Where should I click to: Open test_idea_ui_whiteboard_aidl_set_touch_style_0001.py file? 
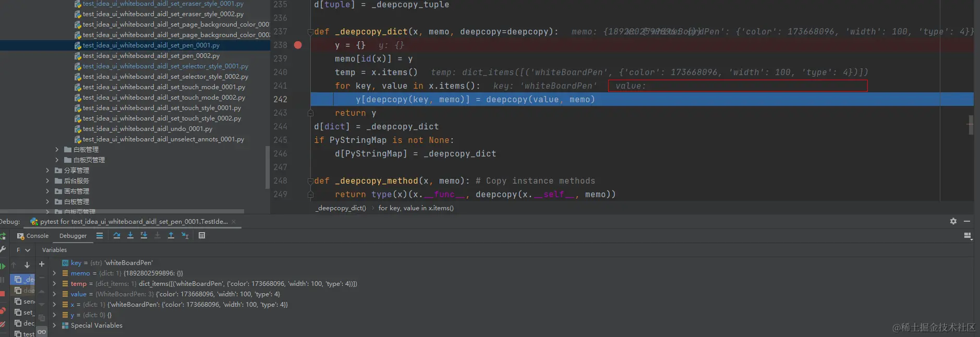coord(161,108)
